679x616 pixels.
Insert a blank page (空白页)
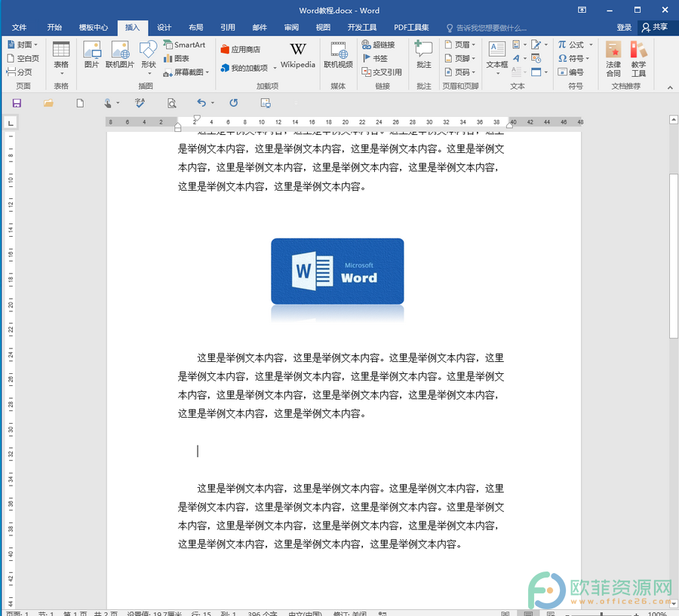click(23, 59)
